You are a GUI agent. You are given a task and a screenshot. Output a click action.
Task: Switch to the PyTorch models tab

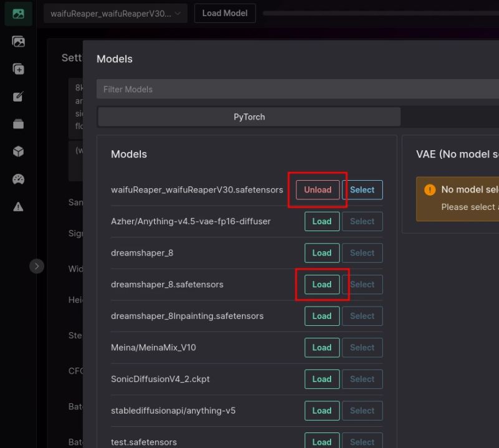pyautogui.click(x=248, y=117)
